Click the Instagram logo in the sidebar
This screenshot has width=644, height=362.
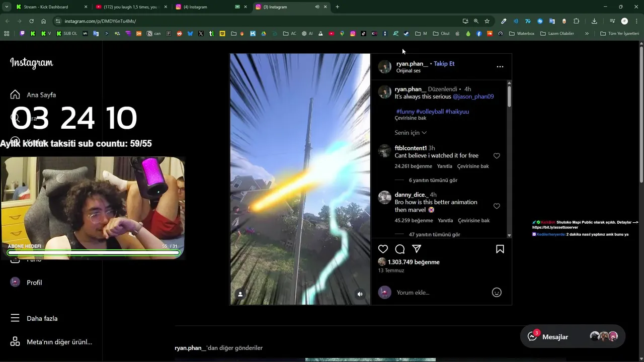coord(31,63)
